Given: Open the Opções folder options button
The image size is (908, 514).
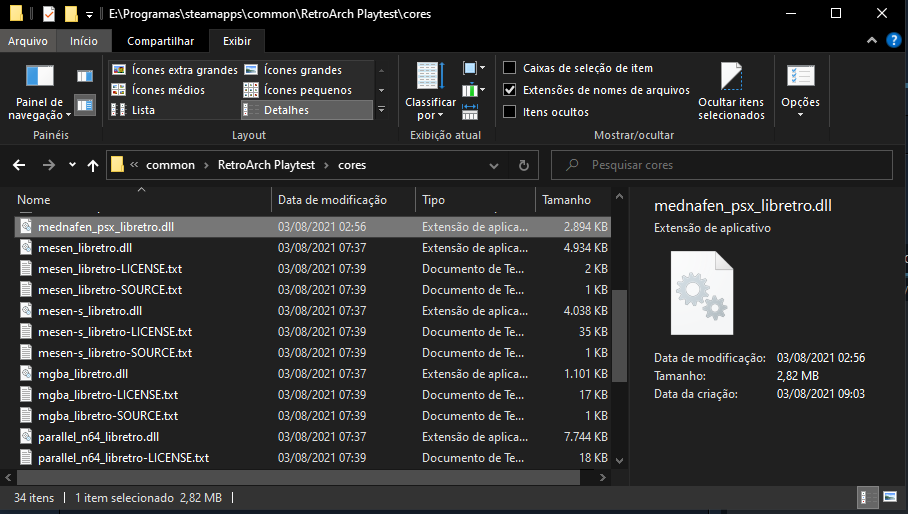Looking at the screenshot, I should (x=800, y=91).
